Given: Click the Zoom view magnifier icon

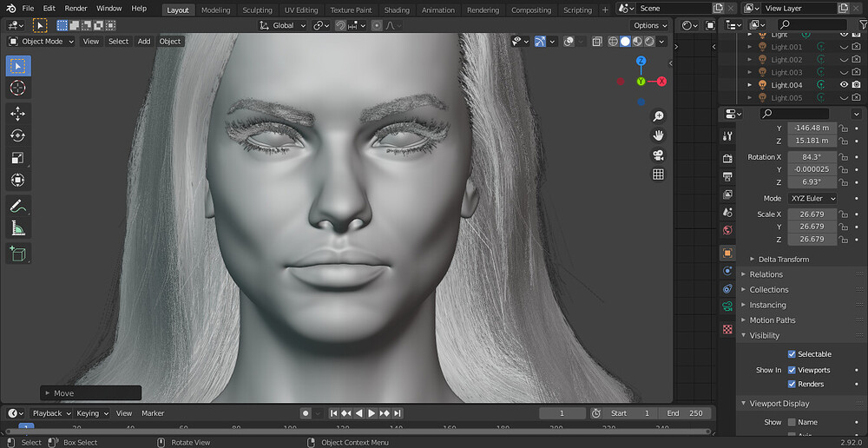Looking at the screenshot, I should pos(658,116).
